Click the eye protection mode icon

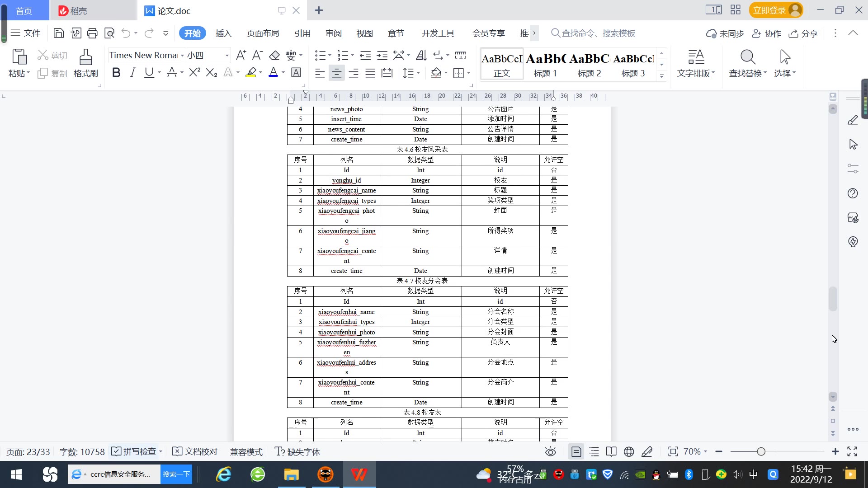(x=550, y=451)
